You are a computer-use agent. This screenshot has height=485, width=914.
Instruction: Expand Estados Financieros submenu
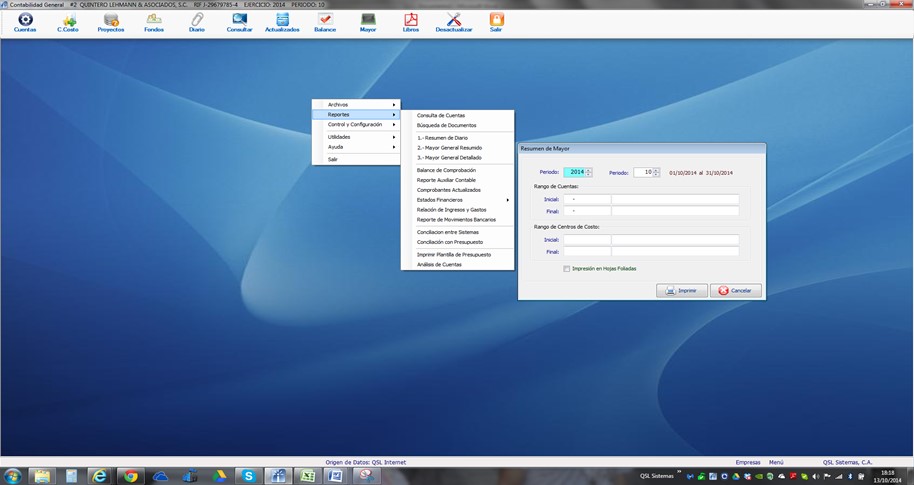coord(458,200)
